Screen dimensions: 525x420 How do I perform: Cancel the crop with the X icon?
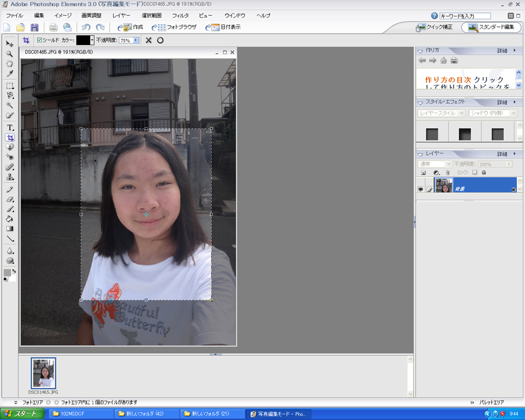pyautogui.click(x=149, y=40)
